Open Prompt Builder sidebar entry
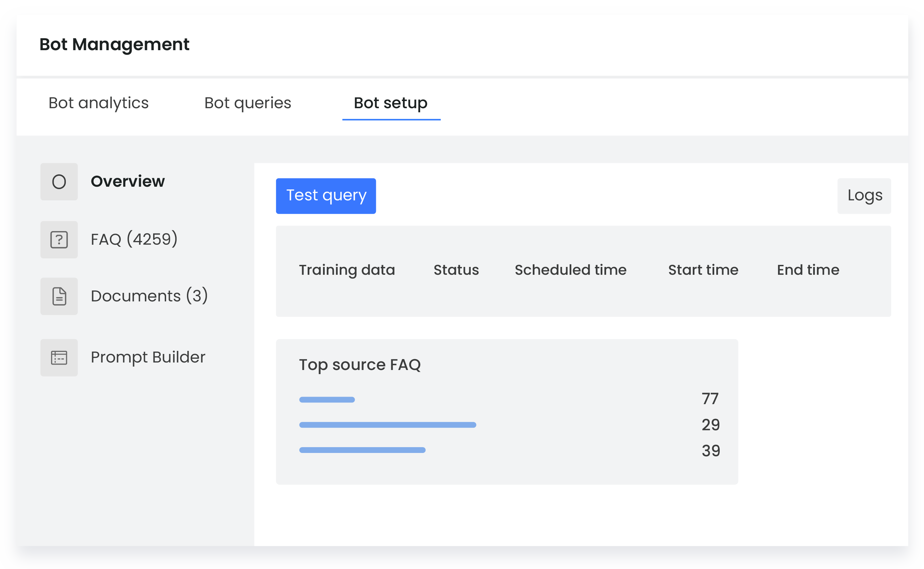The height and width of the screenshot is (569, 924). pyautogui.click(x=148, y=357)
